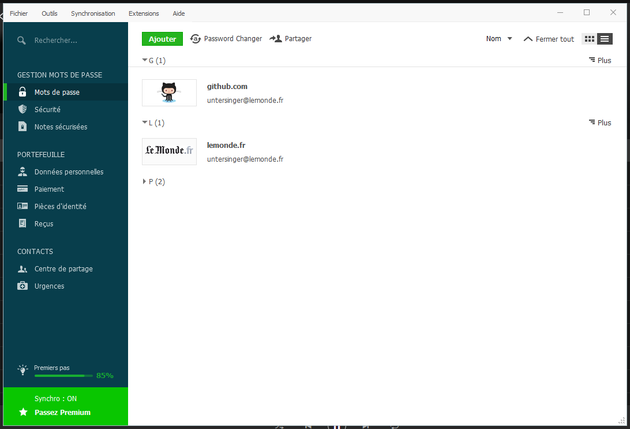Switch to grid view
The height and width of the screenshot is (429, 630).
(589, 39)
